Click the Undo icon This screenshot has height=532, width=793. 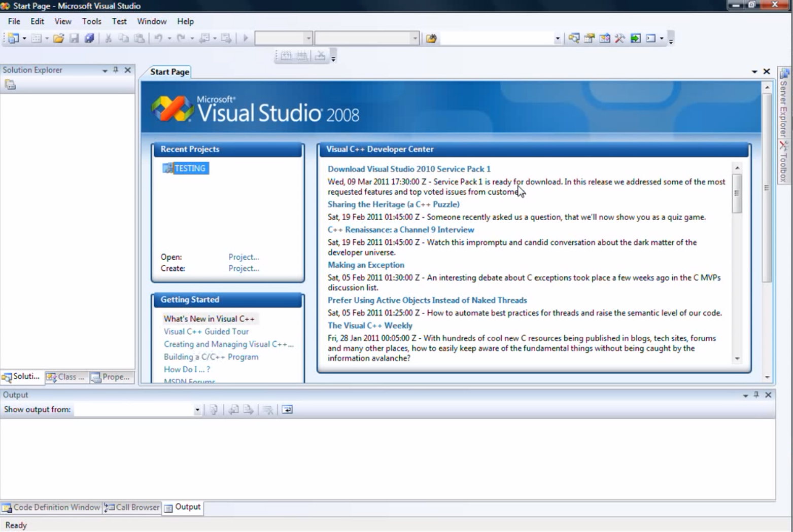(157, 38)
